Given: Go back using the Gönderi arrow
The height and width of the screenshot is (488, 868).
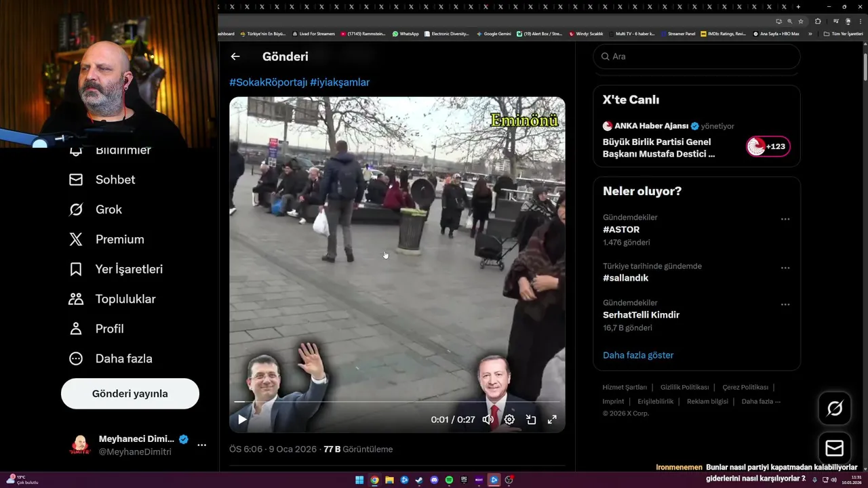Looking at the screenshot, I should (x=235, y=57).
